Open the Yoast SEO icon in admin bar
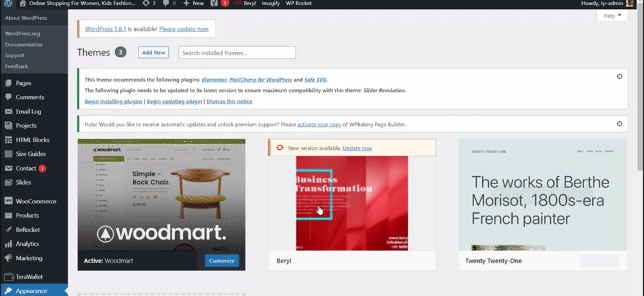The image size is (644, 296). pos(214,3)
